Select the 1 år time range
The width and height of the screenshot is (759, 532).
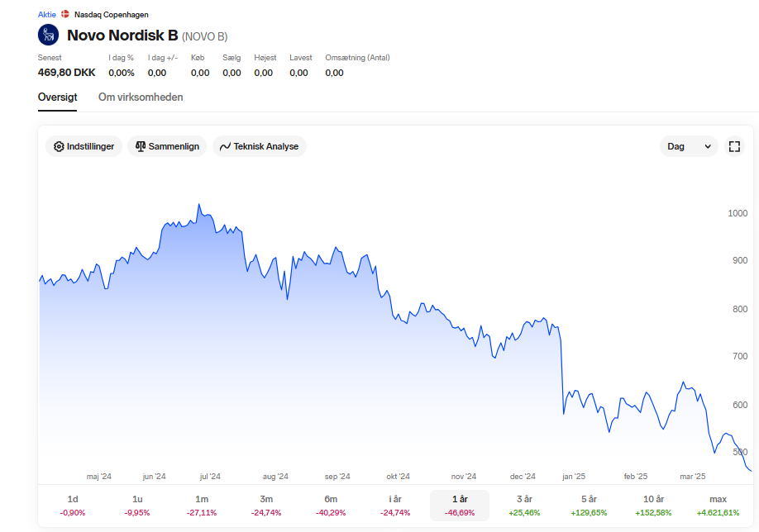coord(460,506)
